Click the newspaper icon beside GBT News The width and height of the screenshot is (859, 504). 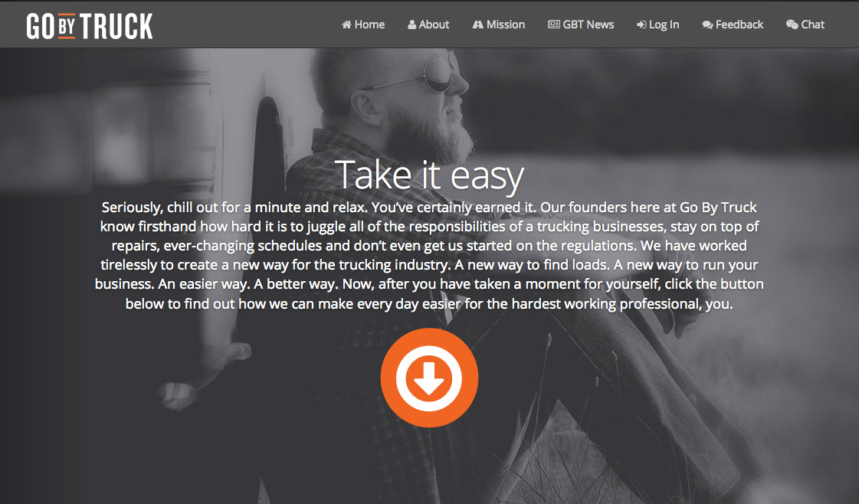pyautogui.click(x=553, y=25)
